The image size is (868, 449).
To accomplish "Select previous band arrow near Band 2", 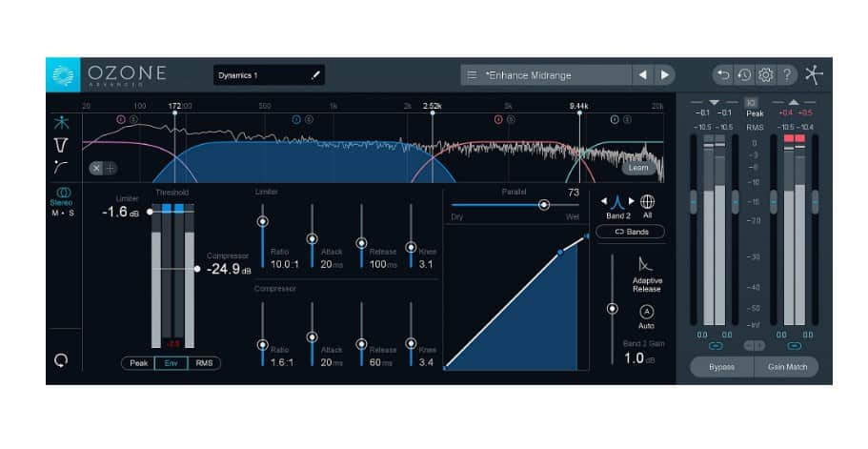I will pos(604,201).
